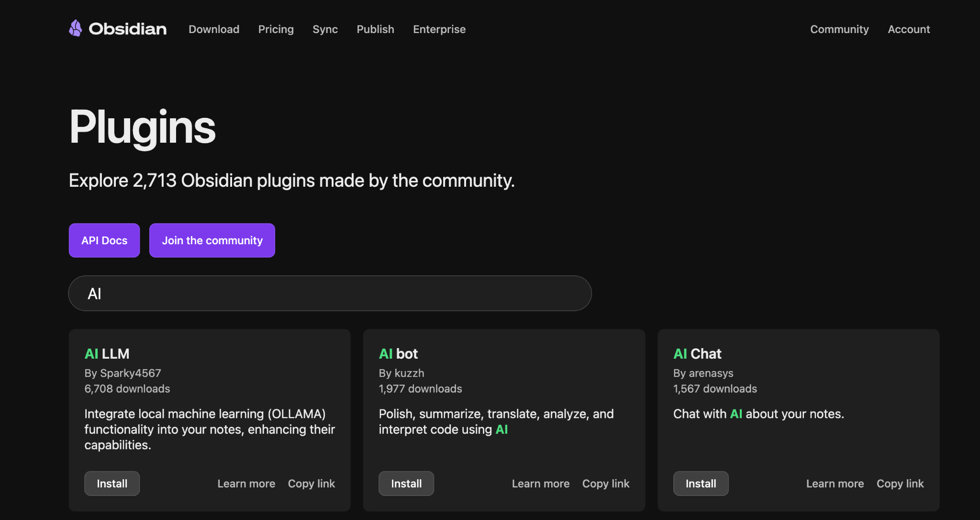Screen dimensions: 980x520
Task: Open the Enterprise nav link
Action: tap(439, 29)
